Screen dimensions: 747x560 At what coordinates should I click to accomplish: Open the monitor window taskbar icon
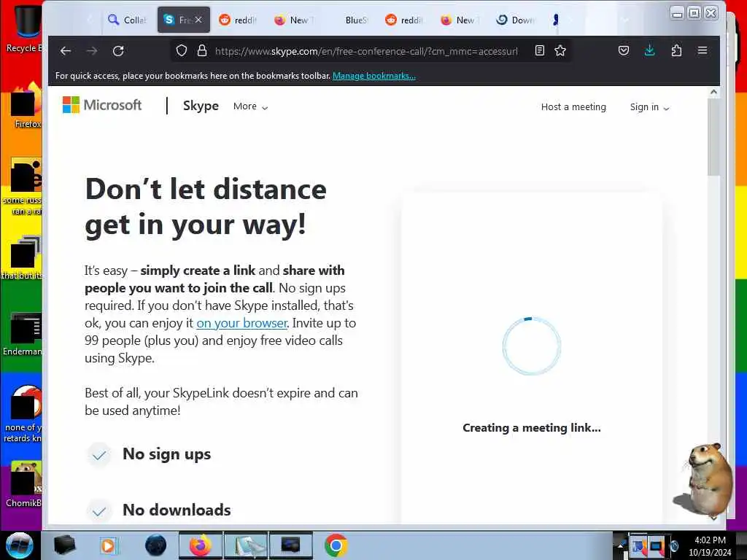291,545
